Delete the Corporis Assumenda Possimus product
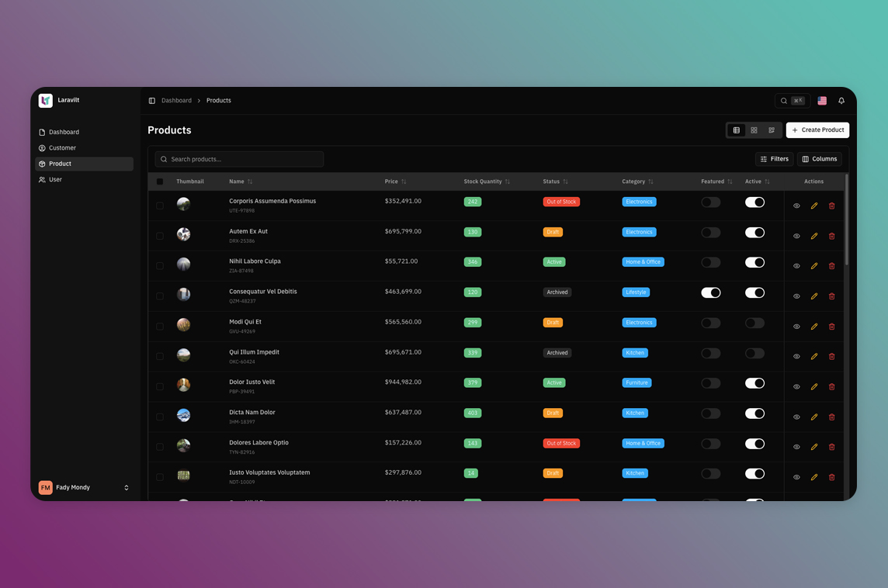The height and width of the screenshot is (588, 888). [x=831, y=206]
